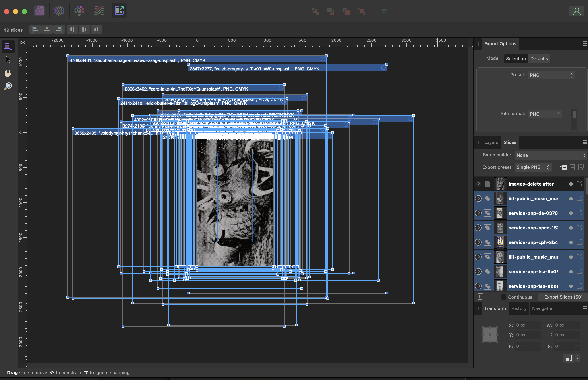The height and width of the screenshot is (380, 588).
Task: Set export Mode to Selection
Action: pyautogui.click(x=516, y=58)
